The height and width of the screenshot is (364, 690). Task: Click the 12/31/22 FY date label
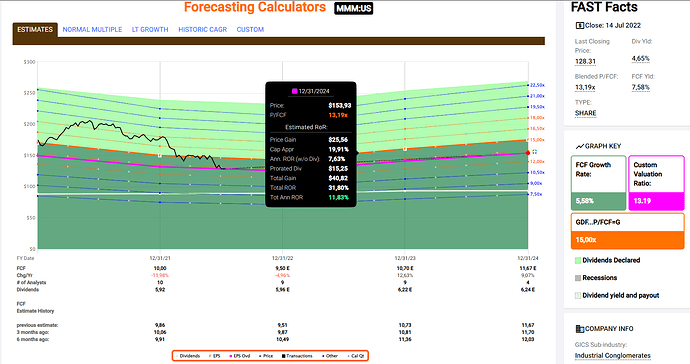coord(283,258)
